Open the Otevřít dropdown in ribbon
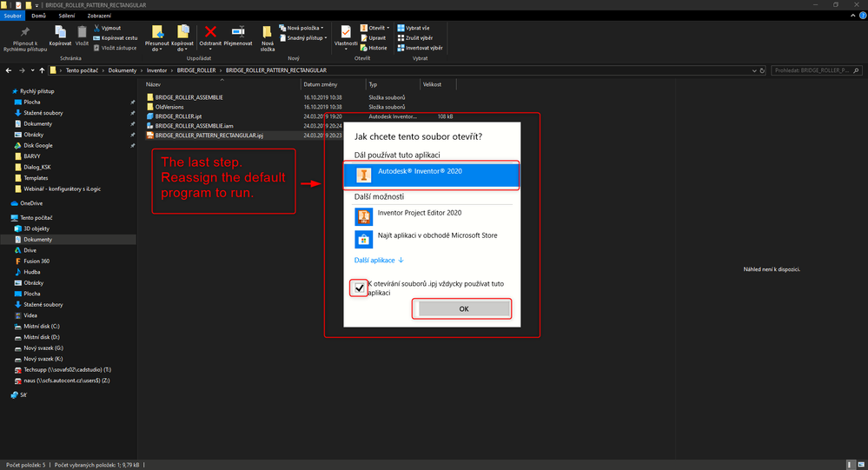This screenshot has height=470, width=868. pos(374,28)
